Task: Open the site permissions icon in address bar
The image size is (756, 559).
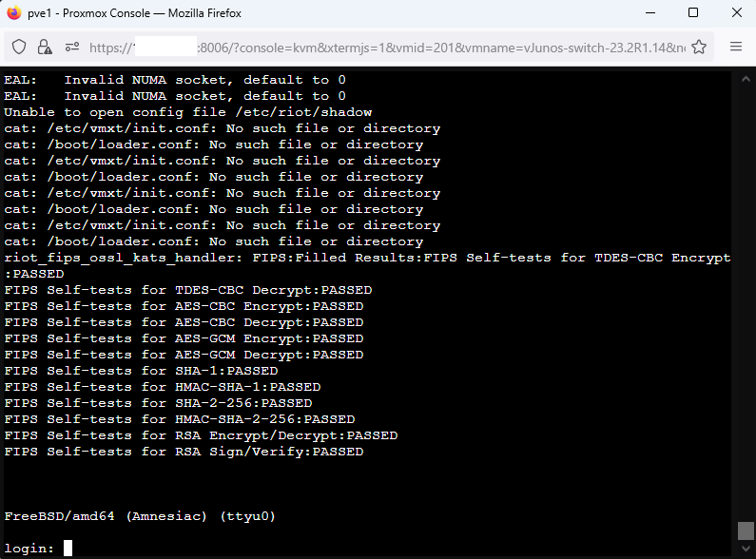Action: point(72,48)
